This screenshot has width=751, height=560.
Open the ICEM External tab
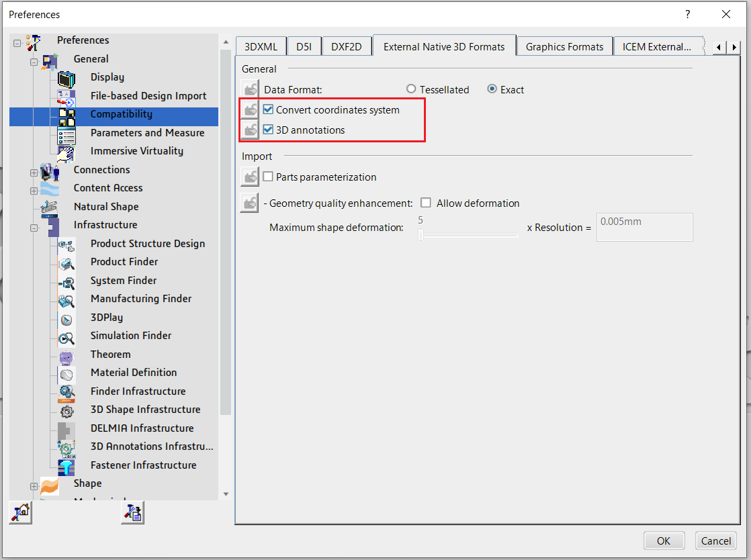(658, 46)
